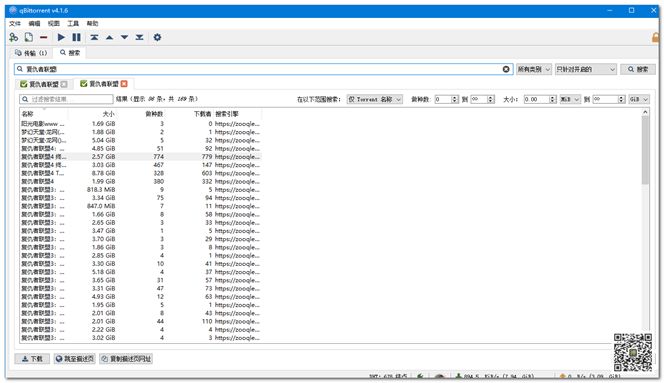The height and width of the screenshot is (383, 664).
Task: Move torrent down in queue
Action: click(x=124, y=38)
